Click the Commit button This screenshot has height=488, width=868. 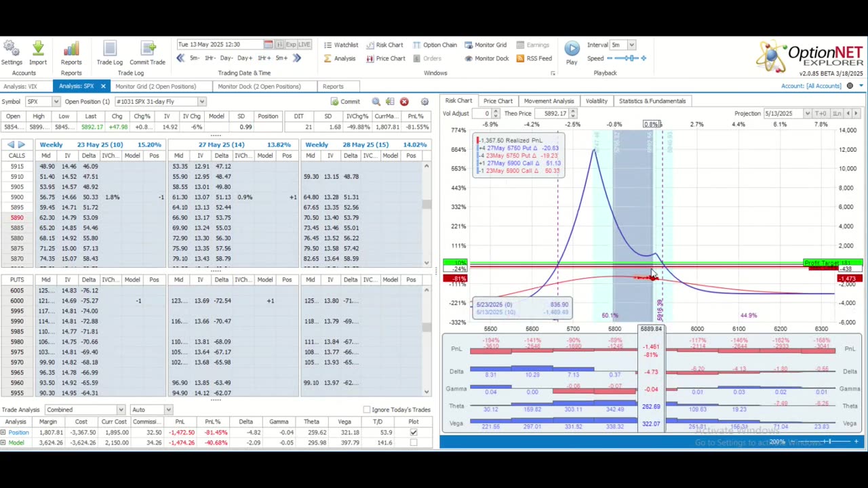[346, 102]
